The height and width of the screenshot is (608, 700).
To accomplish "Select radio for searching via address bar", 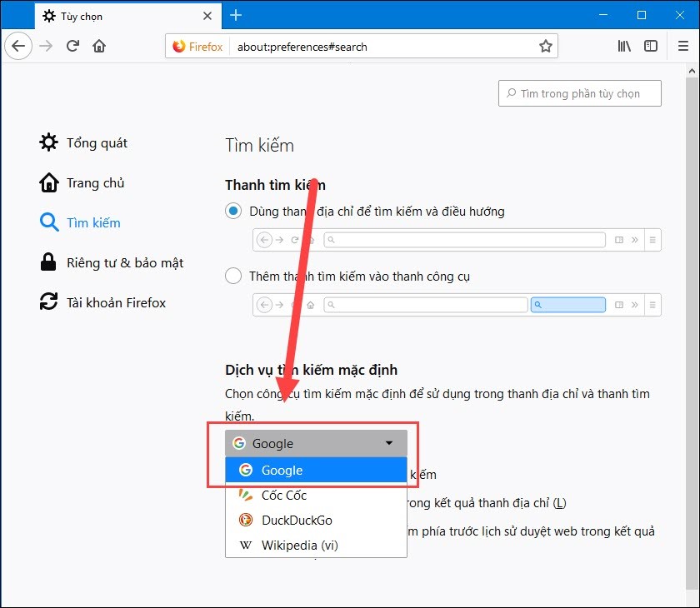I will [233, 211].
